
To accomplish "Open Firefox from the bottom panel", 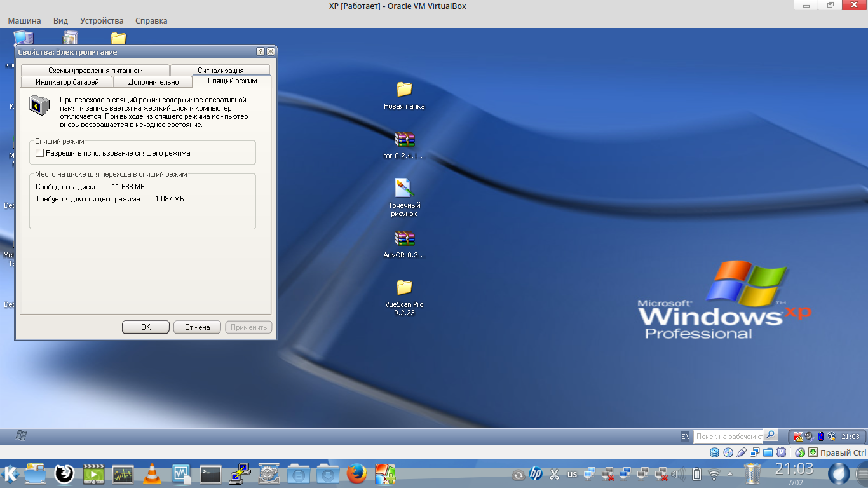I will pyautogui.click(x=357, y=474).
